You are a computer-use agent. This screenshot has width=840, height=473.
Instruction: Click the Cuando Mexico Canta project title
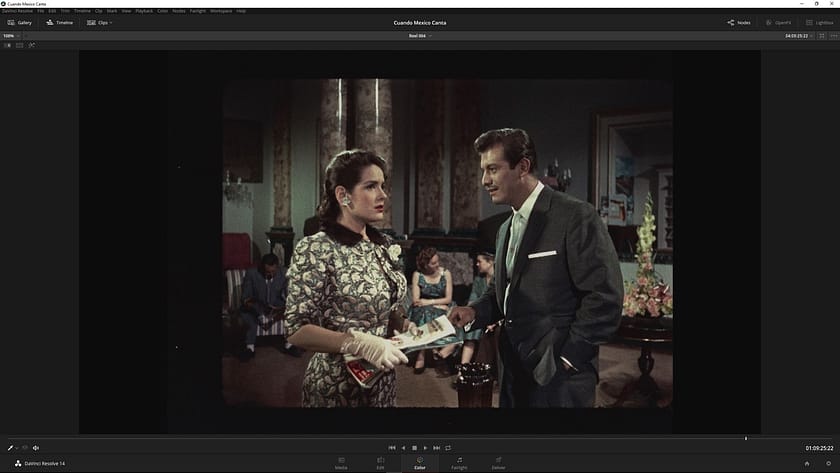point(420,22)
